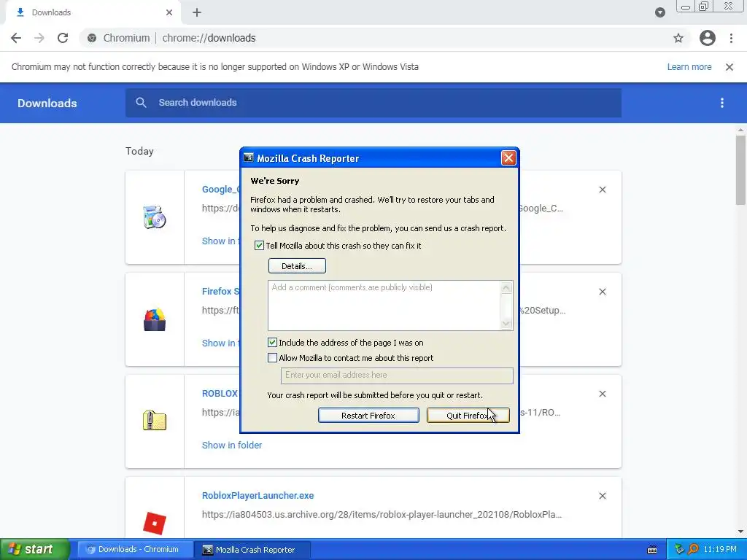Image resolution: width=747 pixels, height=560 pixels.
Task: Remove the ROBLOX zip download entry
Action: pyautogui.click(x=603, y=394)
